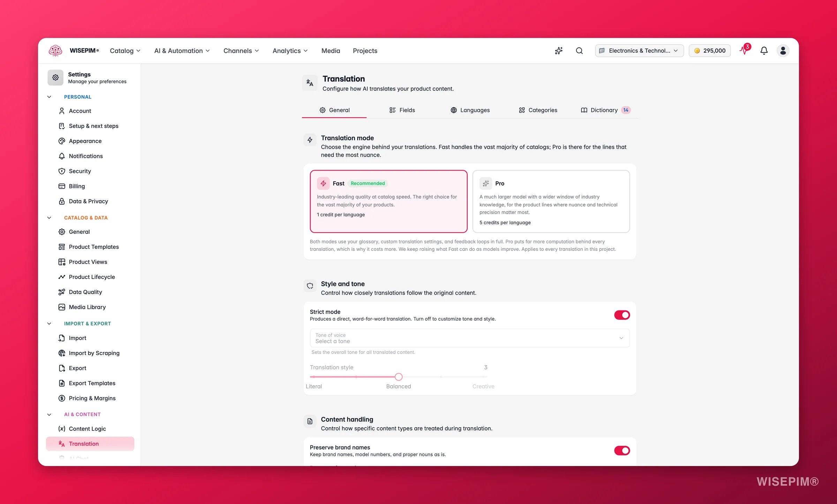Screen dimensions: 837x504
Task: Click the Product Lifecycle chart icon
Action: (x=62, y=277)
